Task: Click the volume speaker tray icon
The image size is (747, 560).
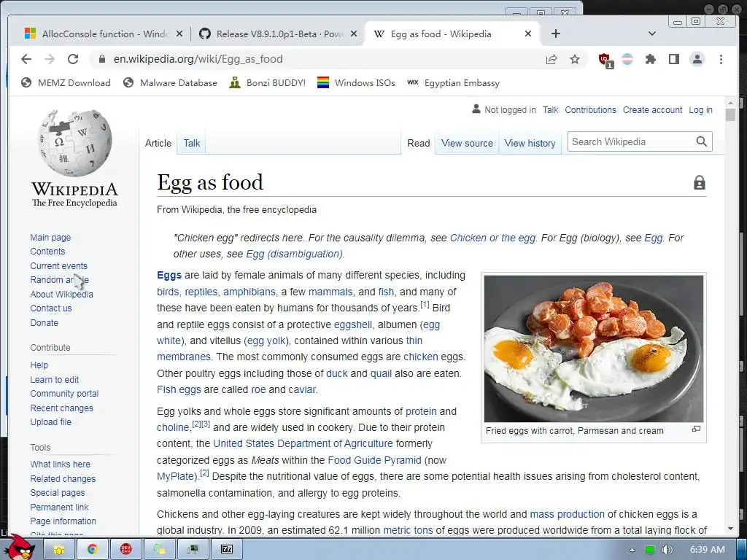Action: point(667,550)
